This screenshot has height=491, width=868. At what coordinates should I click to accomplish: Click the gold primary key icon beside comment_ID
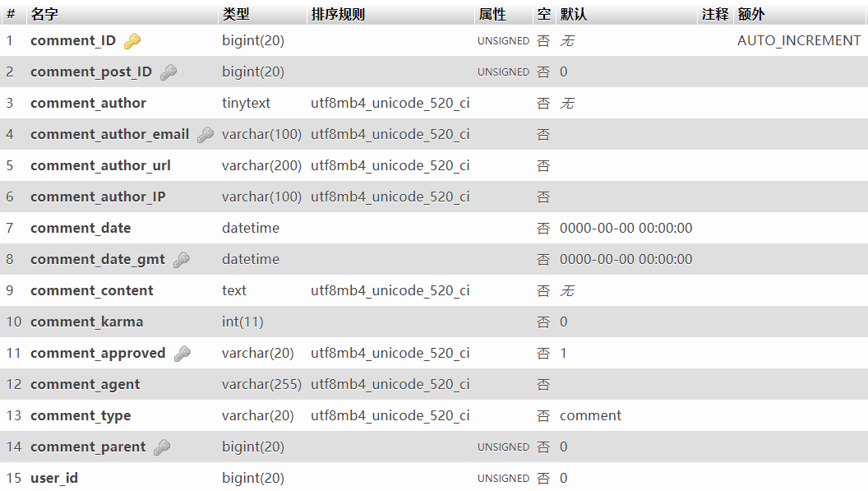[131, 40]
